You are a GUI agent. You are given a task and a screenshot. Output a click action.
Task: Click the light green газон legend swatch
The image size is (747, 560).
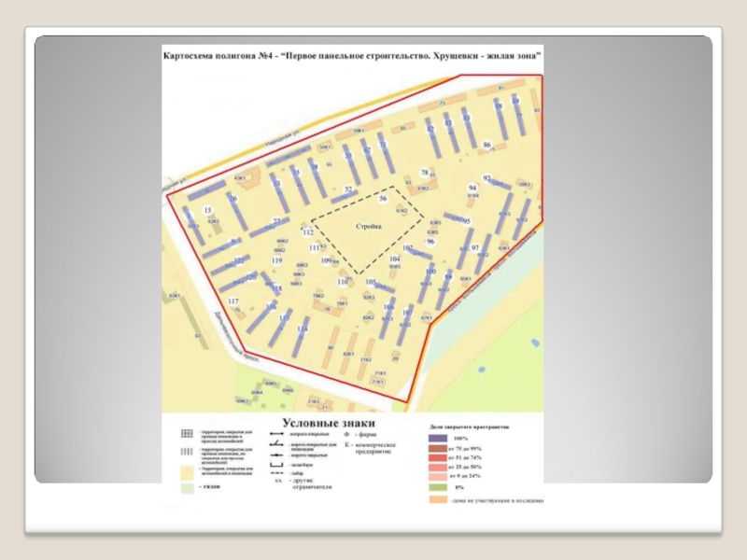point(187,487)
